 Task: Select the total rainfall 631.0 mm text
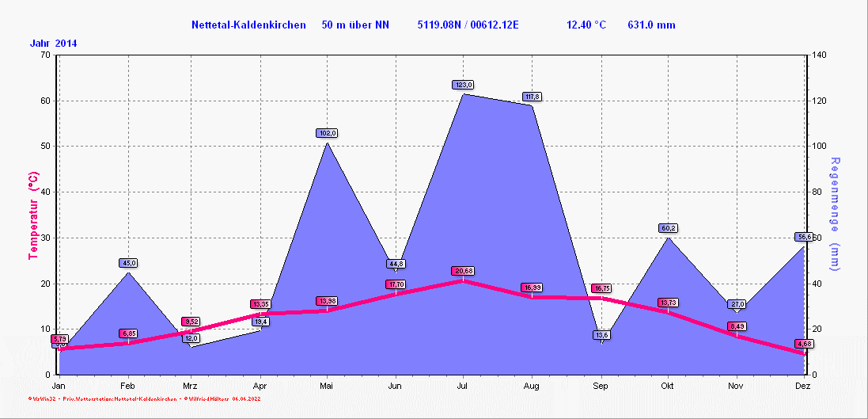click(651, 25)
